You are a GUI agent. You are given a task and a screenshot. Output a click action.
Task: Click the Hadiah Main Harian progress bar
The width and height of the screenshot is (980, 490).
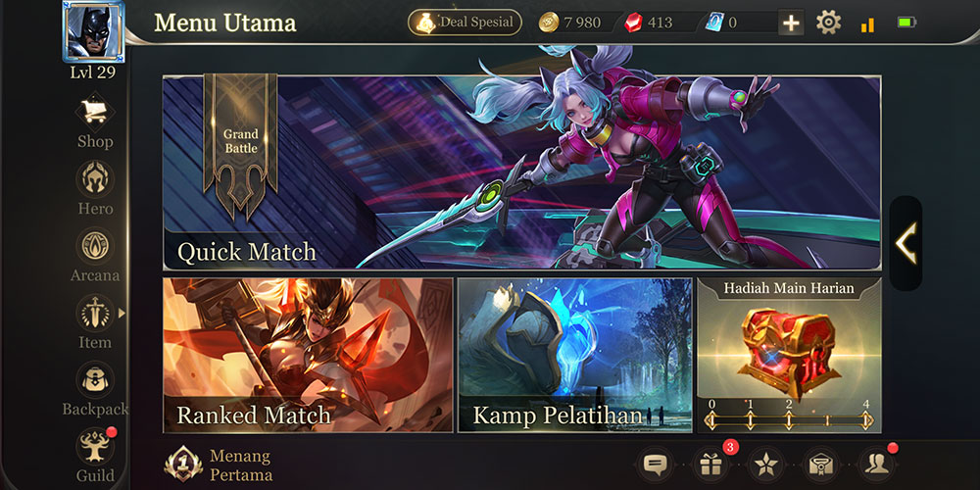click(x=789, y=420)
